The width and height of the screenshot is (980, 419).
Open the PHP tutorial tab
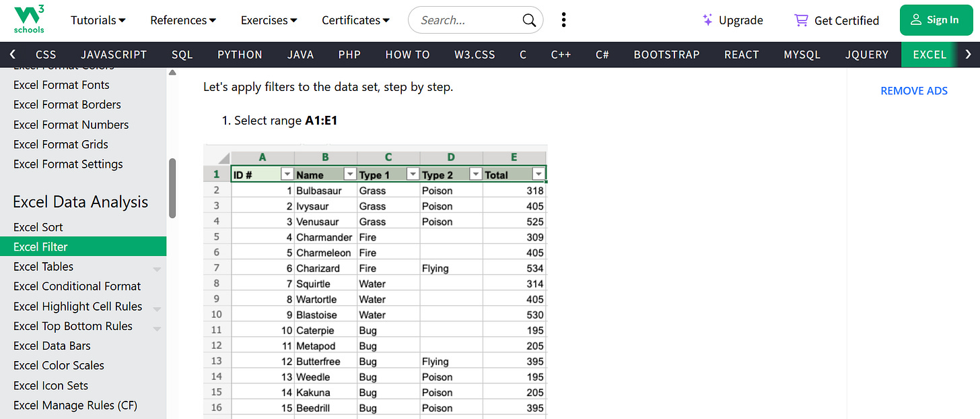pos(349,55)
